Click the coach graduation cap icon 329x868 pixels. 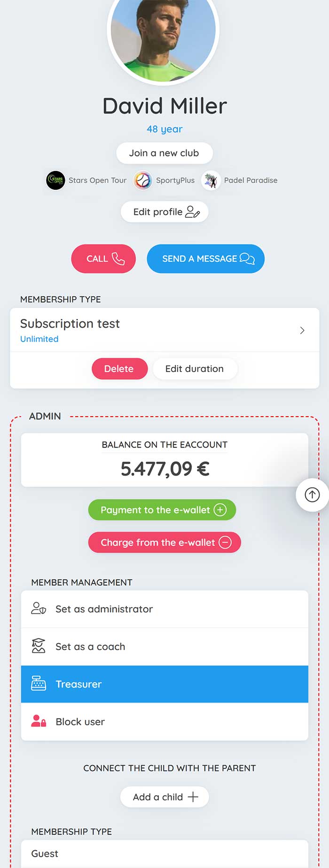[39, 646]
